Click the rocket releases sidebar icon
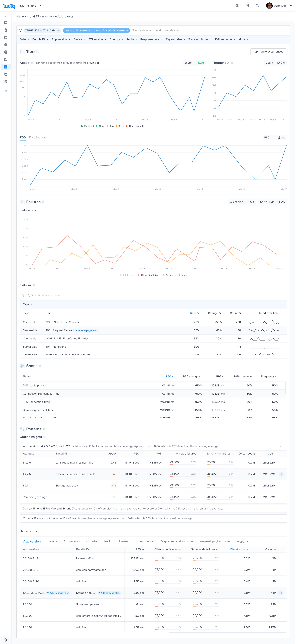Image resolution: width=295 pixels, height=644 pixels. tap(6, 59)
